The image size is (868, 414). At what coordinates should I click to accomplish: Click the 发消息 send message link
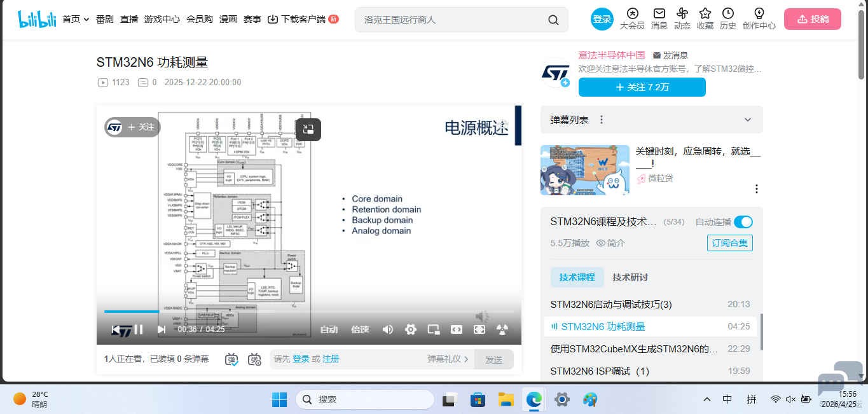tap(670, 55)
